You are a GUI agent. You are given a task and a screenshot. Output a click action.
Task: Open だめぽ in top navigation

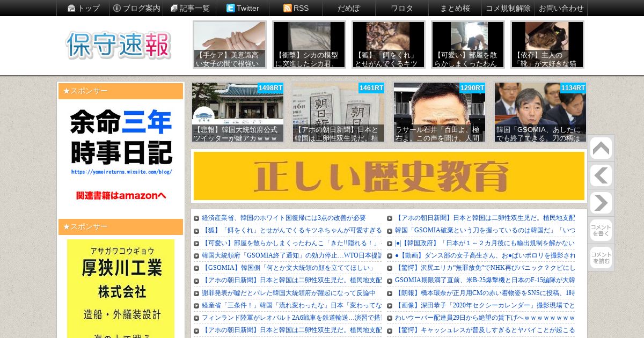[349, 8]
